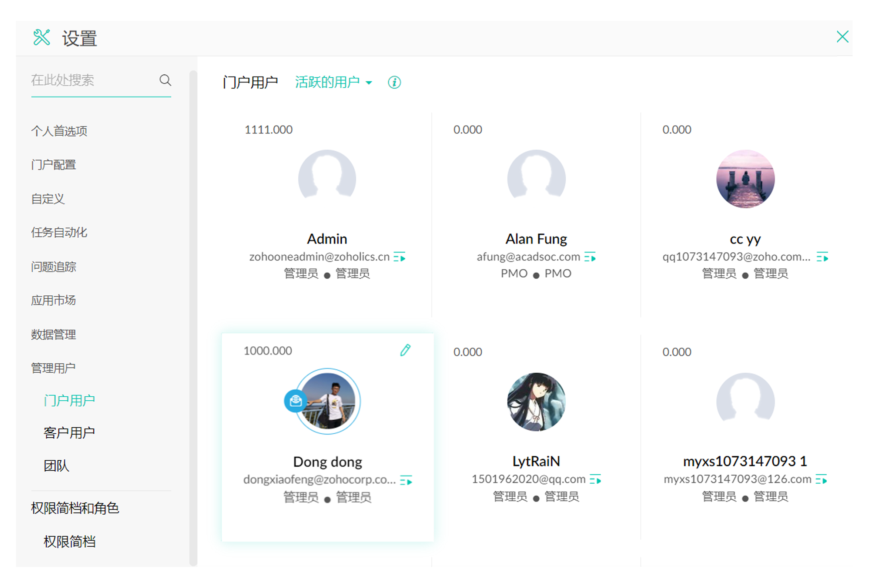This screenshot has height=588, width=870.
Task: Click the arrow icon beside myxs1073147093@126.com
Action: (x=822, y=480)
